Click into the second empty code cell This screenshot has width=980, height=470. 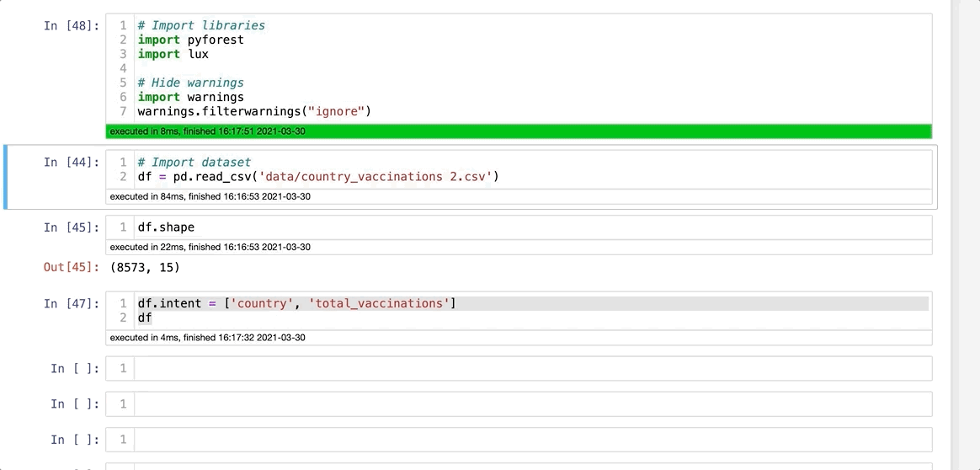click(x=530, y=403)
